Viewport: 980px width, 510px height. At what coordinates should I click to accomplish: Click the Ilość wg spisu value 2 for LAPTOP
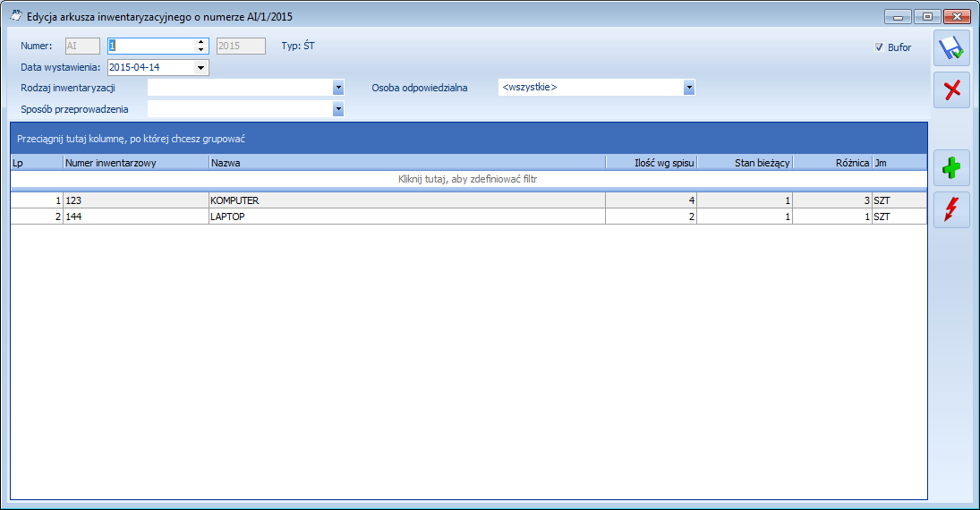tap(652, 217)
